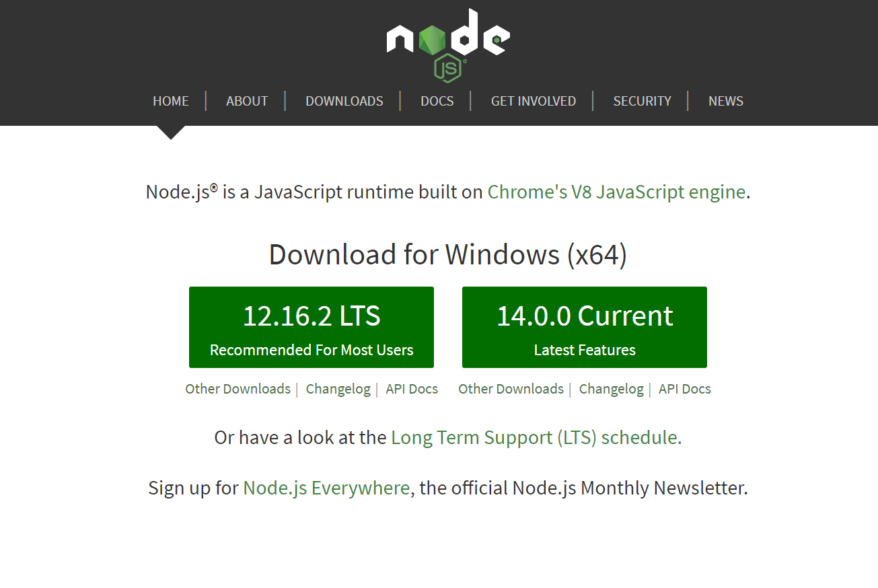View the Changelog for the Current release
Viewport: 878px width, 588px height.
(612, 389)
